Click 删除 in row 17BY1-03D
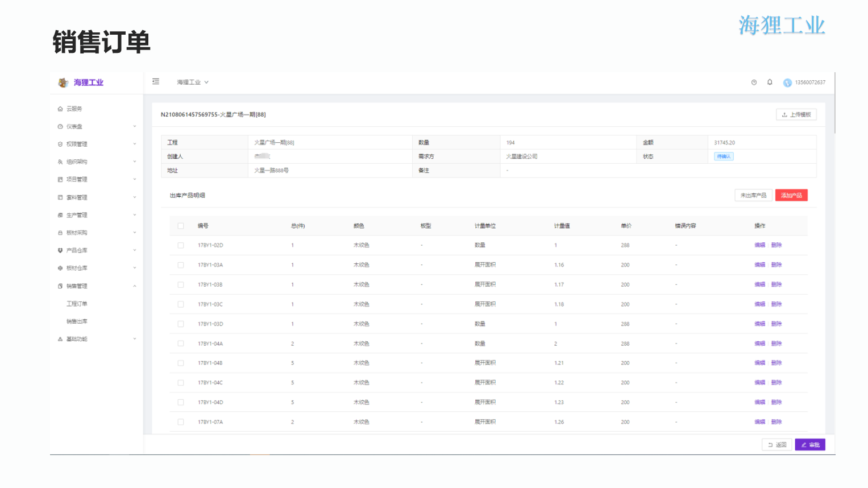The height and width of the screenshot is (488, 868). (x=776, y=324)
